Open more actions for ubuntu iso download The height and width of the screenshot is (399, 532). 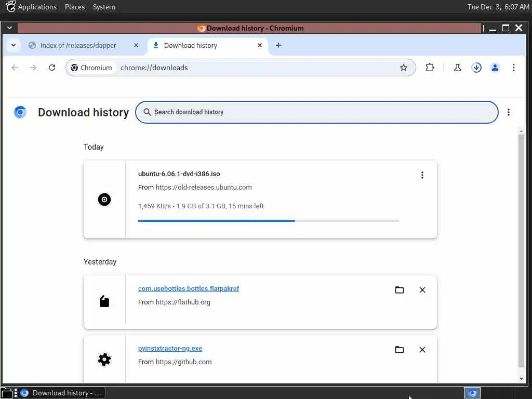coord(422,175)
